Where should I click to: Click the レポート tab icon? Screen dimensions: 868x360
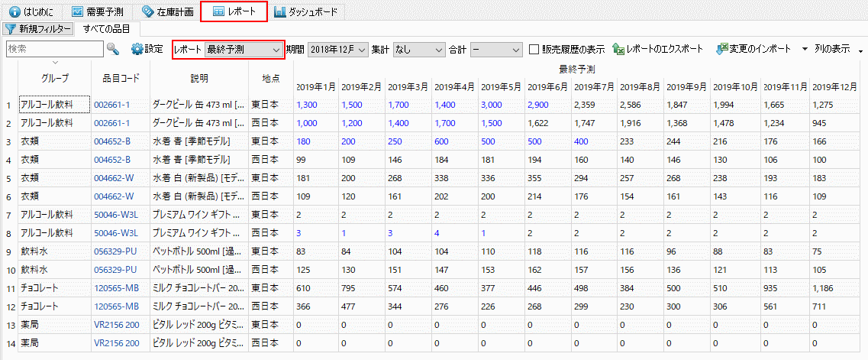tap(219, 12)
